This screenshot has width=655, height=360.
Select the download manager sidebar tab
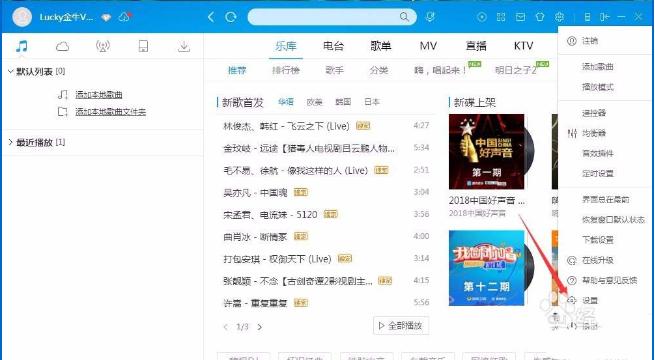[x=184, y=46]
